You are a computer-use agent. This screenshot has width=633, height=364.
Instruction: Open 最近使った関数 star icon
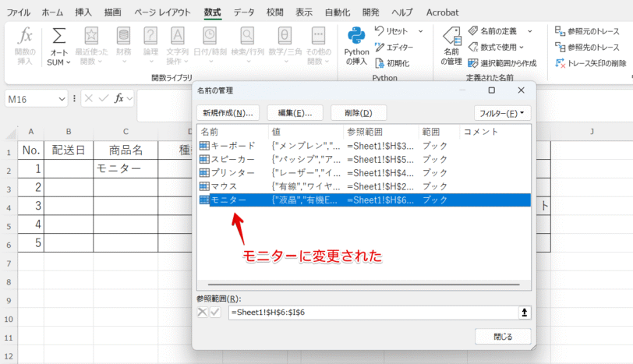(91, 36)
